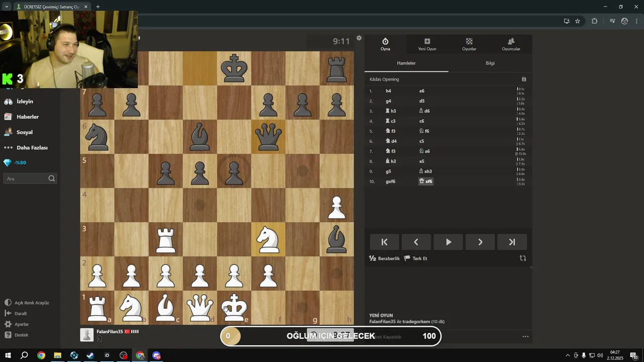This screenshot has width=644, height=362.
Task: Show hidden system tray icons
Action: click(568, 355)
